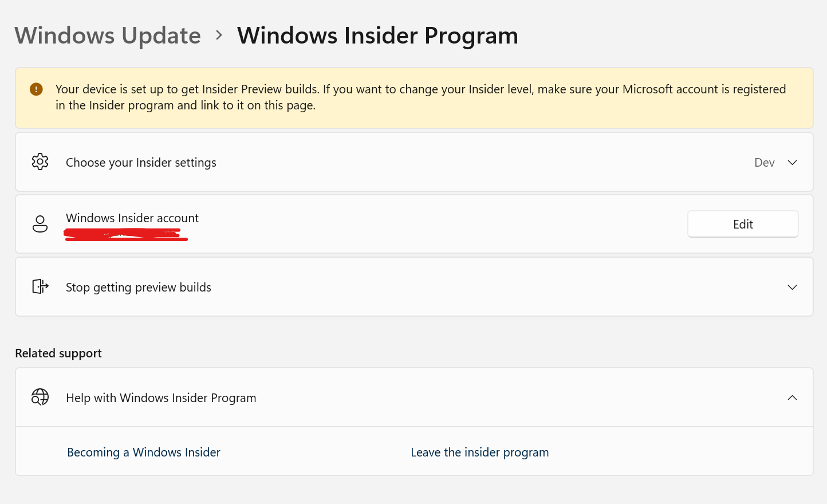Click the gear icon beside Insider settings

click(x=40, y=162)
